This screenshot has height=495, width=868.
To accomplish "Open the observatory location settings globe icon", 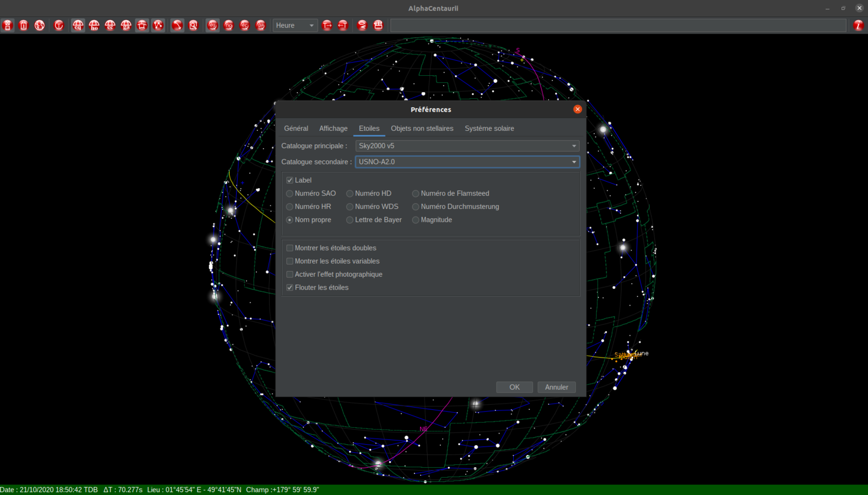I will [39, 25].
